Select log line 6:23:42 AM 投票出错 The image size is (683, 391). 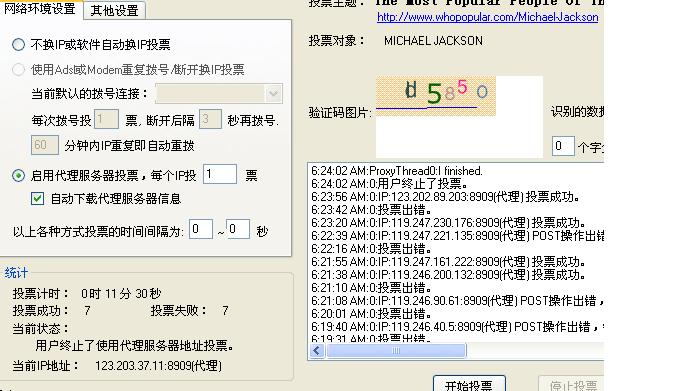pyautogui.click(x=372, y=210)
